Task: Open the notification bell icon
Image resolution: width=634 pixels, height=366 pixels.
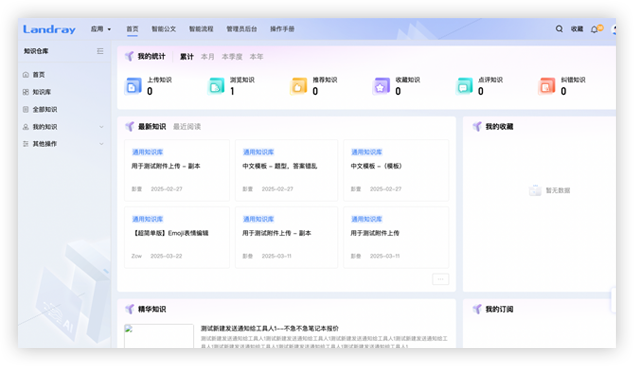Action: (x=594, y=30)
